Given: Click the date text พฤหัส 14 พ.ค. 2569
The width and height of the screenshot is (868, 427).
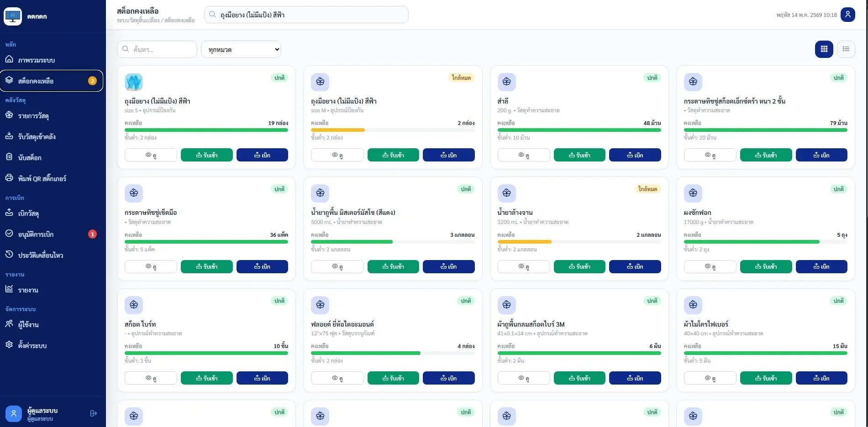Looking at the screenshot, I should click(x=807, y=15).
